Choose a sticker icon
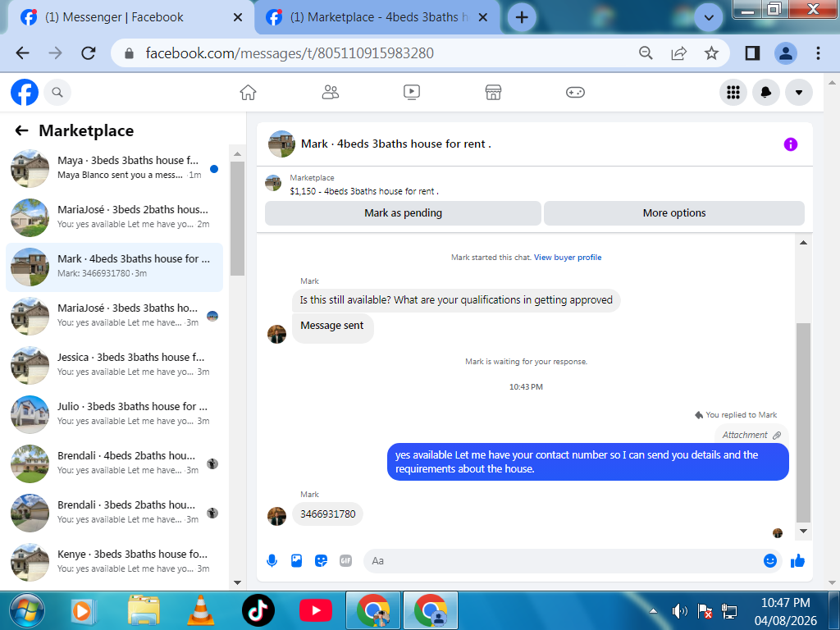Screen dimensions: 840x630 pyautogui.click(x=321, y=561)
